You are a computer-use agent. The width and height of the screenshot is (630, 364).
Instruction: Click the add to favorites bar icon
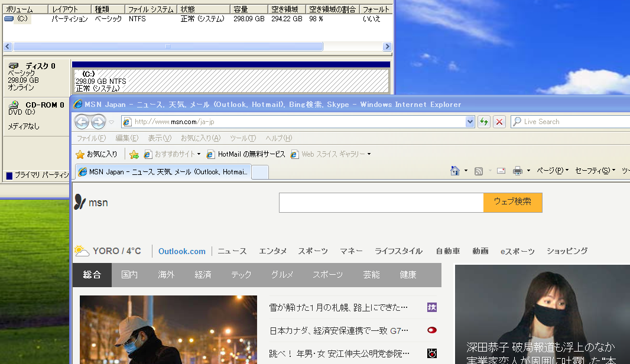coord(134,154)
